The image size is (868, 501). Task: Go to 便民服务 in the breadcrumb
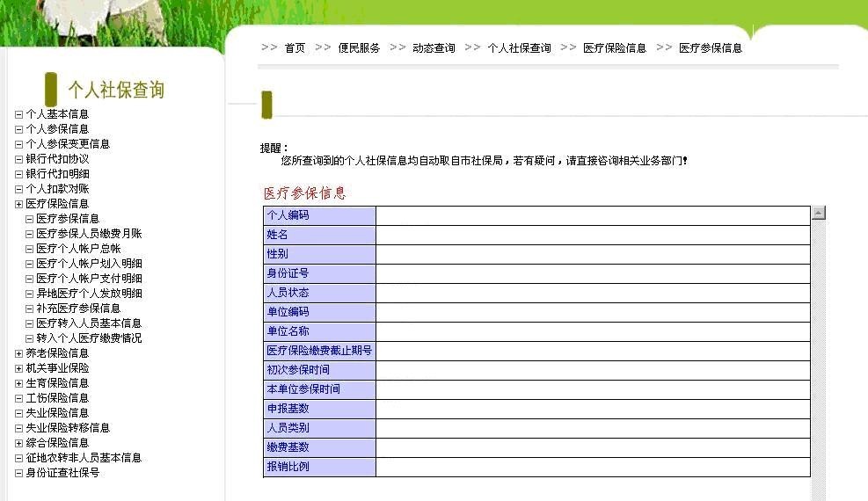tap(360, 48)
